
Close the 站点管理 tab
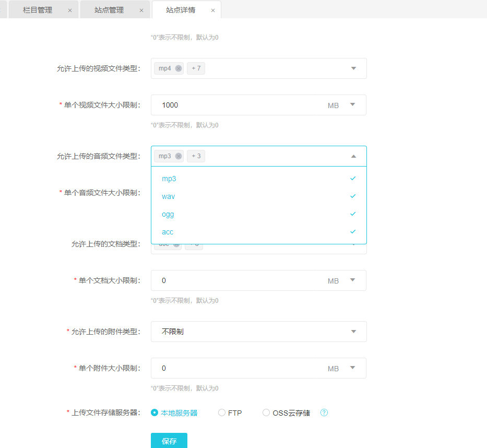point(141,10)
